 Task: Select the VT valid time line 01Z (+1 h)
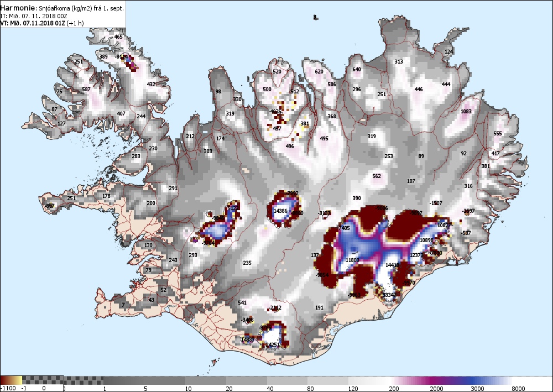point(42,23)
